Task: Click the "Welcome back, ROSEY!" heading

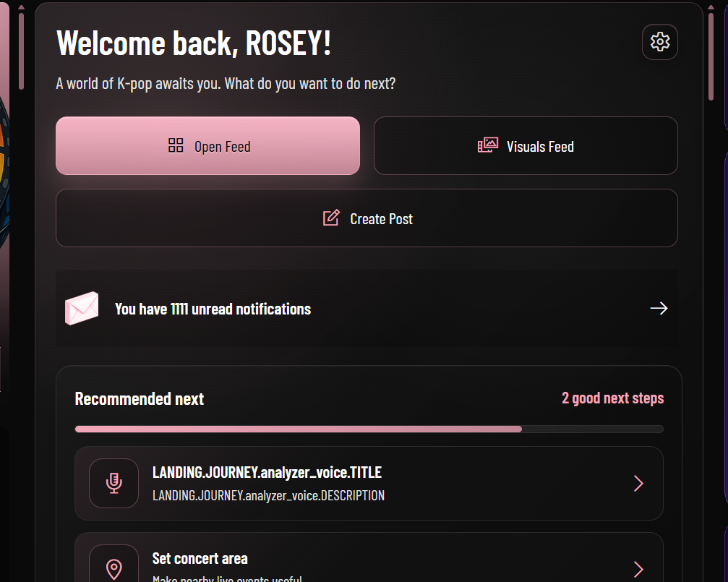Action: pos(194,43)
